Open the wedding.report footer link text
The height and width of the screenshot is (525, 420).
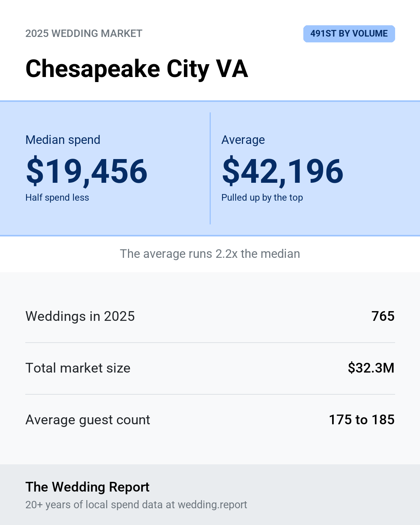coord(212,505)
